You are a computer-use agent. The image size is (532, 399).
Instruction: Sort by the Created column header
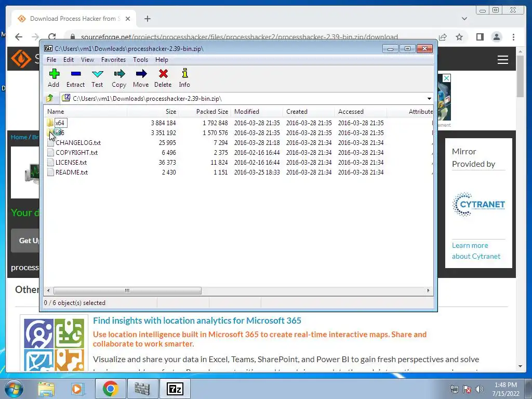(309, 112)
